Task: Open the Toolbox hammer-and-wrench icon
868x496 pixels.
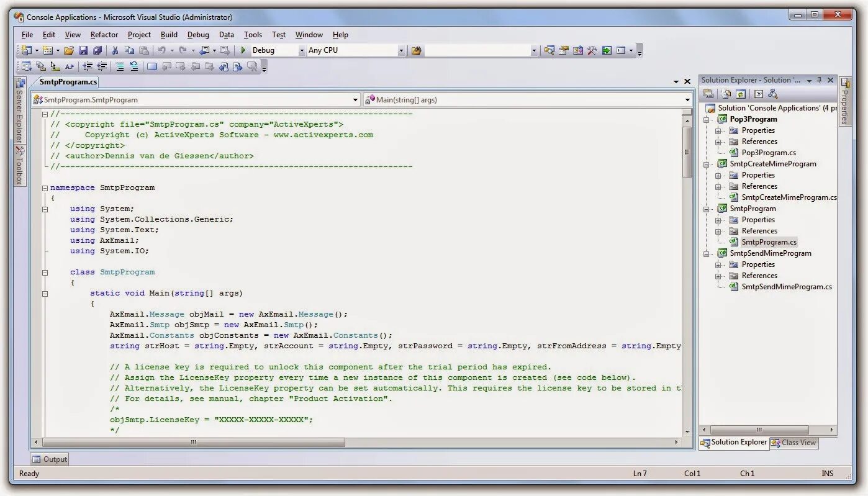Action: pyautogui.click(x=592, y=50)
